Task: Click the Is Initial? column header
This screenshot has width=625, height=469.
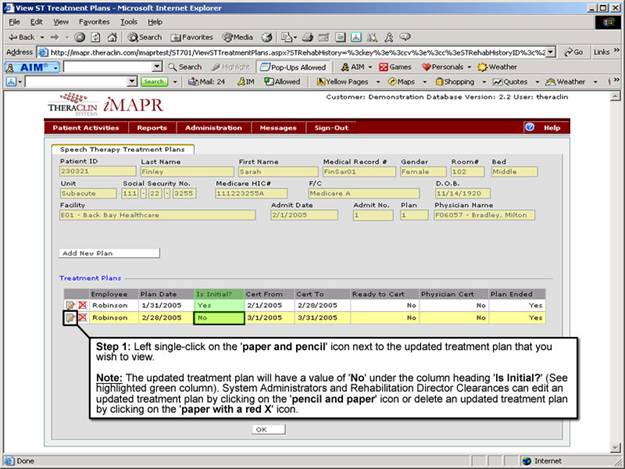Action: pyautogui.click(x=219, y=294)
